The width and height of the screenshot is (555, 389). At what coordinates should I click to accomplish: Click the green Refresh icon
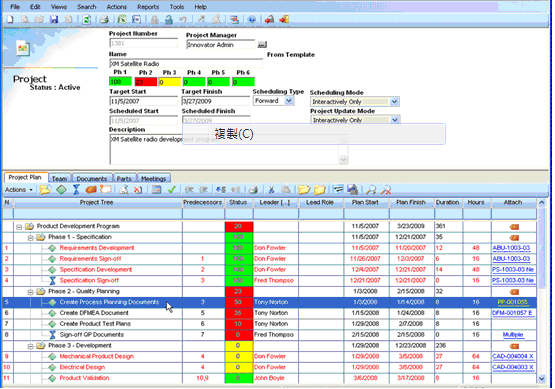(86, 19)
